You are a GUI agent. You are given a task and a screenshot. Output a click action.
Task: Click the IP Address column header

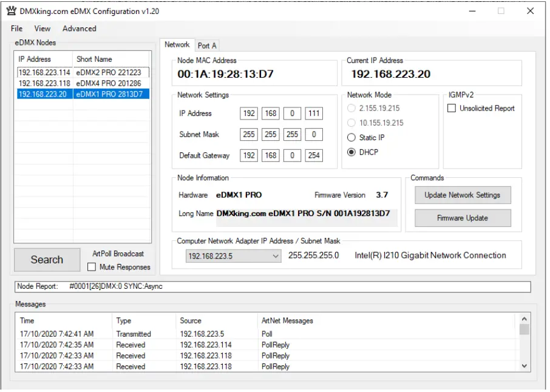[44, 59]
